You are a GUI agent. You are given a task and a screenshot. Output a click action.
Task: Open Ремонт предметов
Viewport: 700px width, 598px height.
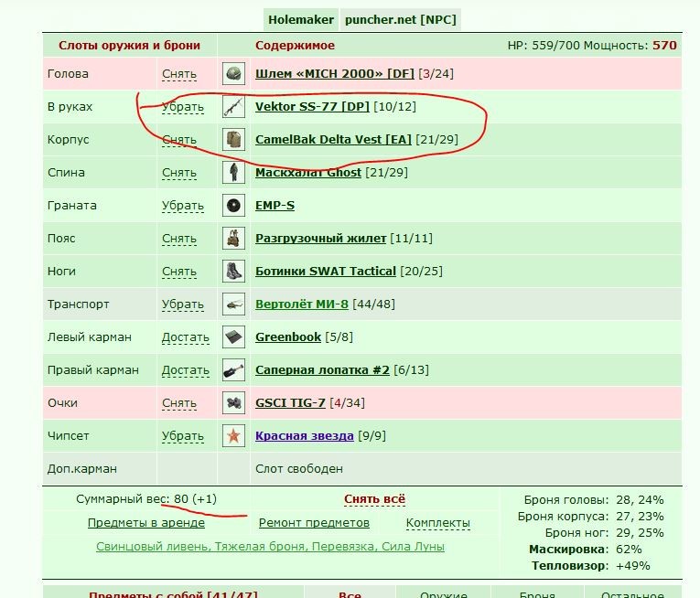[314, 523]
